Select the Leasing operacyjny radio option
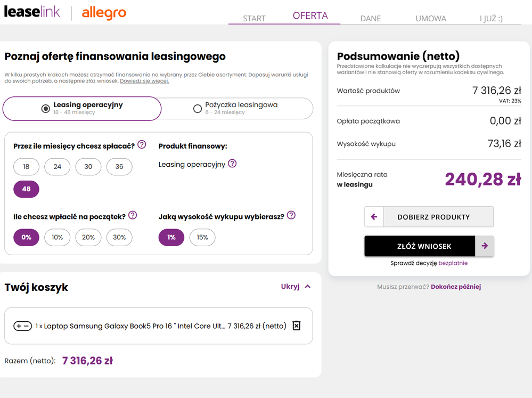 46,109
